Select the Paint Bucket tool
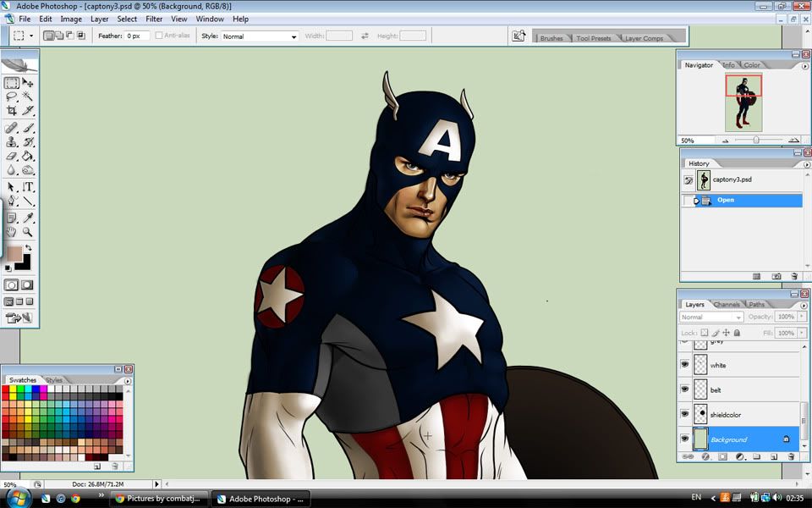812x508 pixels. pyautogui.click(x=27, y=156)
